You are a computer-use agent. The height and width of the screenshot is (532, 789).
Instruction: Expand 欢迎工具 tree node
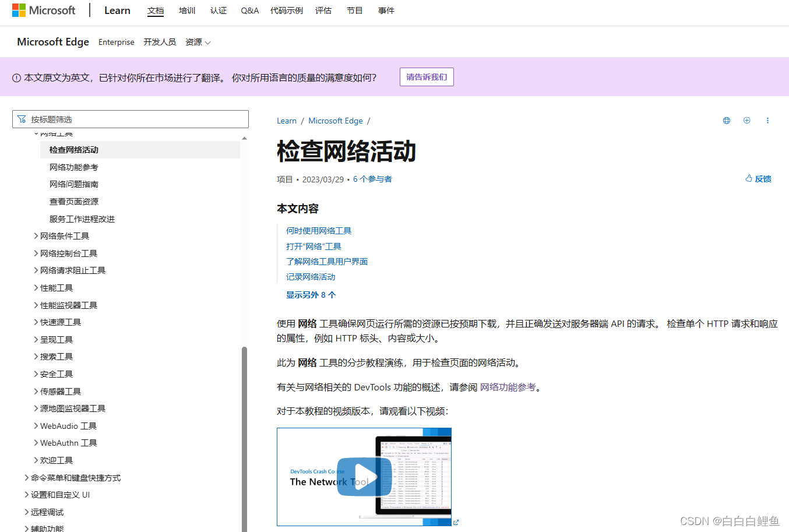tap(36, 460)
